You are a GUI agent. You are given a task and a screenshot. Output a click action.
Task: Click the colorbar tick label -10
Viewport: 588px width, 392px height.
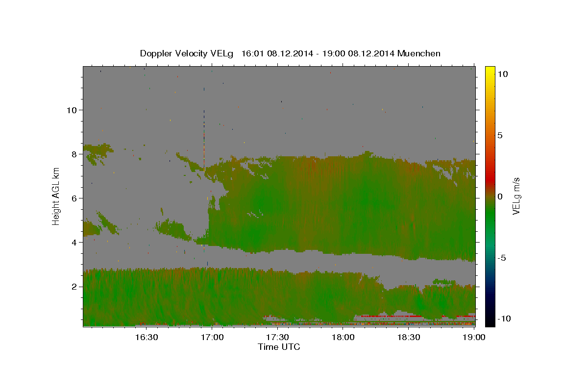point(504,318)
